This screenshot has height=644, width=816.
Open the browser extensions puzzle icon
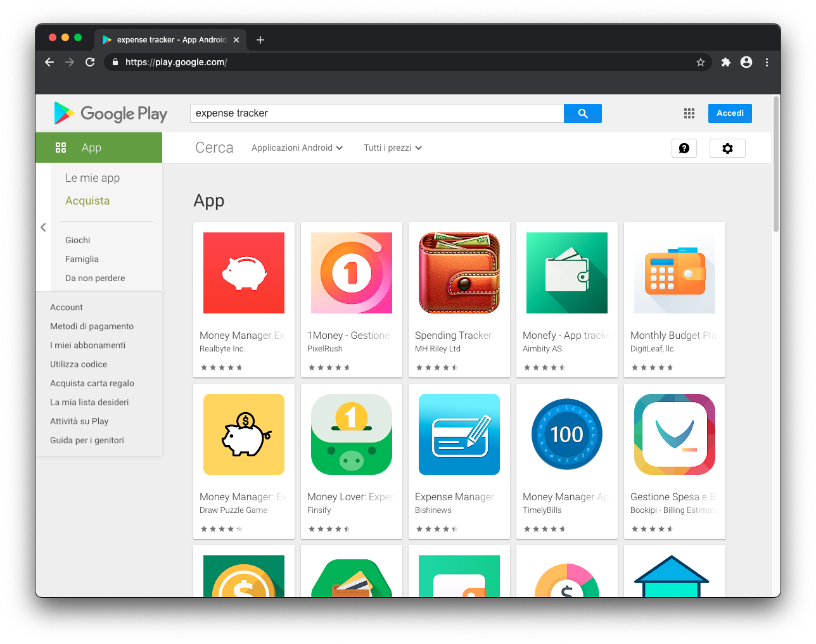point(726,62)
